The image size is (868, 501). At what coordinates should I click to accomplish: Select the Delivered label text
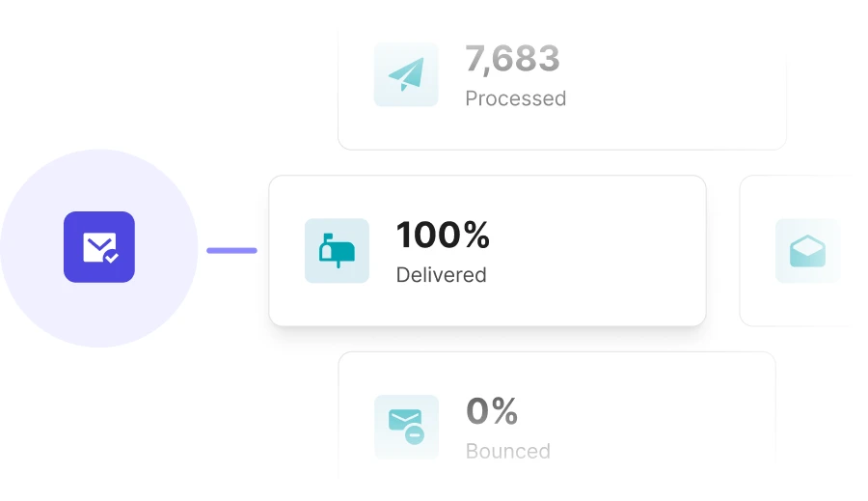point(441,275)
